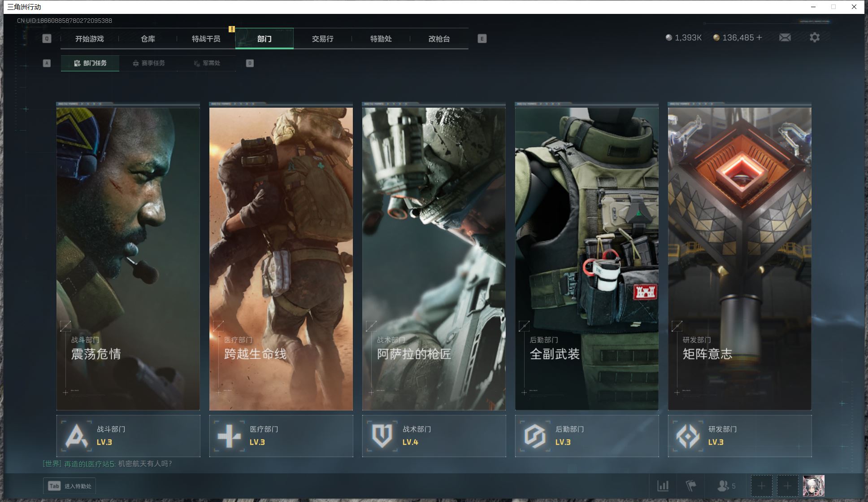Click first empty squad slot plus
The width and height of the screenshot is (868, 502).
(761, 485)
